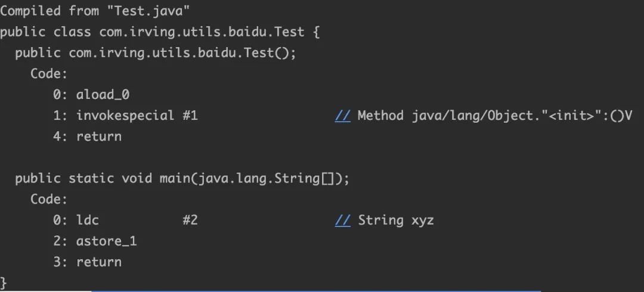Click the 'return' at offset 3
This screenshot has height=292, width=644.
99,262
